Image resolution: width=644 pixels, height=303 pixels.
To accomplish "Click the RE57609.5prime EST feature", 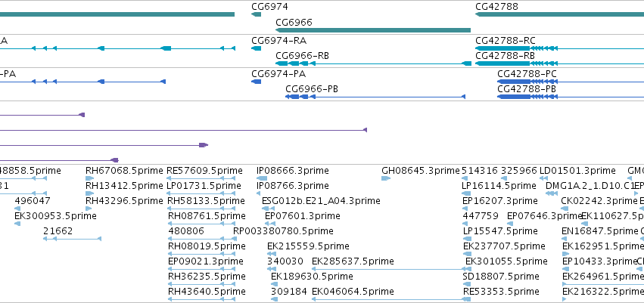I will (x=201, y=178).
